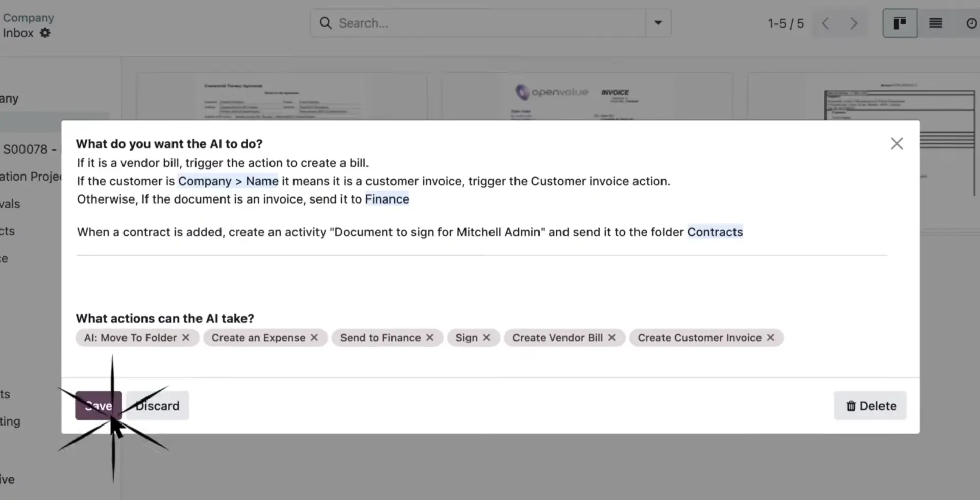
Task: Remove the Send to Finance action
Action: [x=430, y=337]
